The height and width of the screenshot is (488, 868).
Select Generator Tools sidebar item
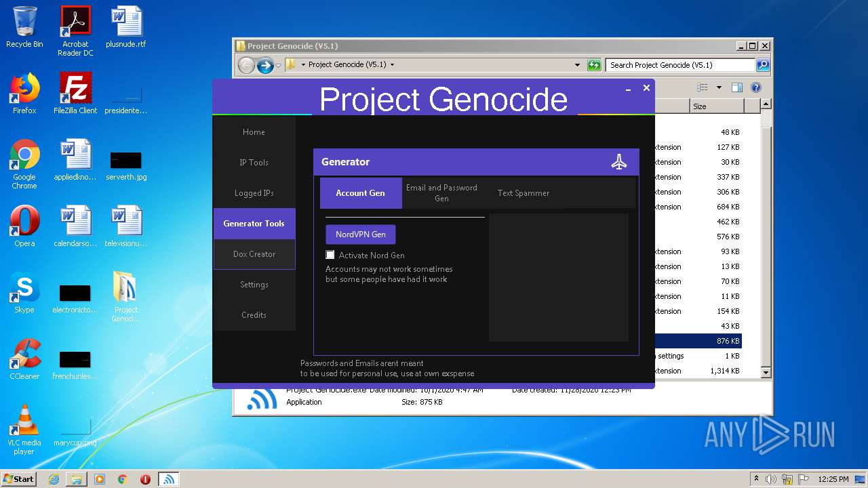coord(254,224)
